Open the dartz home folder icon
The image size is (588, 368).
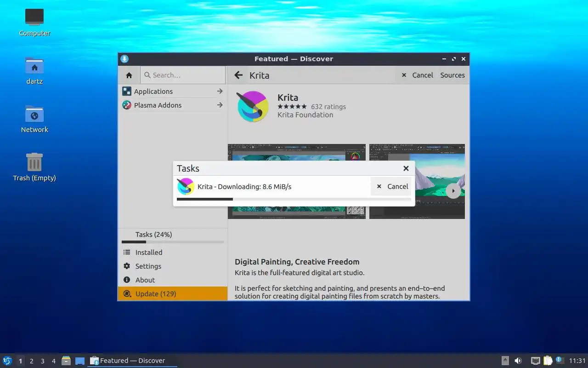coord(34,70)
